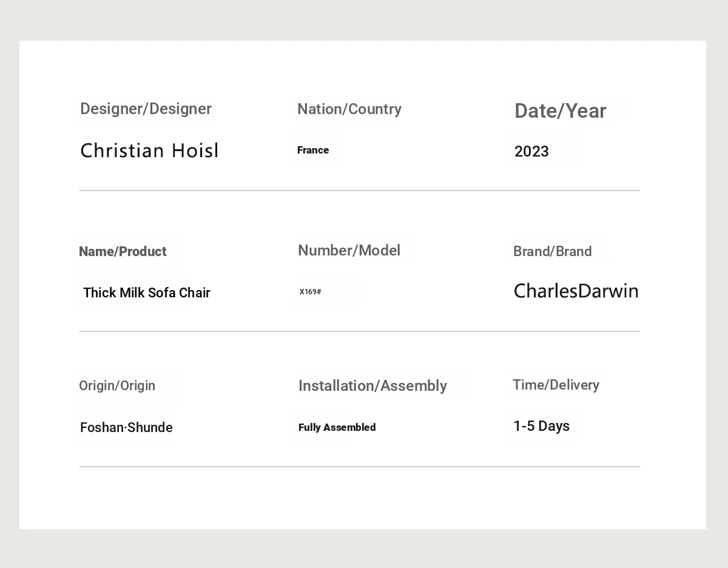Click the Installation/Assembly heading
Screen dimensions: 728x568
[x=372, y=386]
